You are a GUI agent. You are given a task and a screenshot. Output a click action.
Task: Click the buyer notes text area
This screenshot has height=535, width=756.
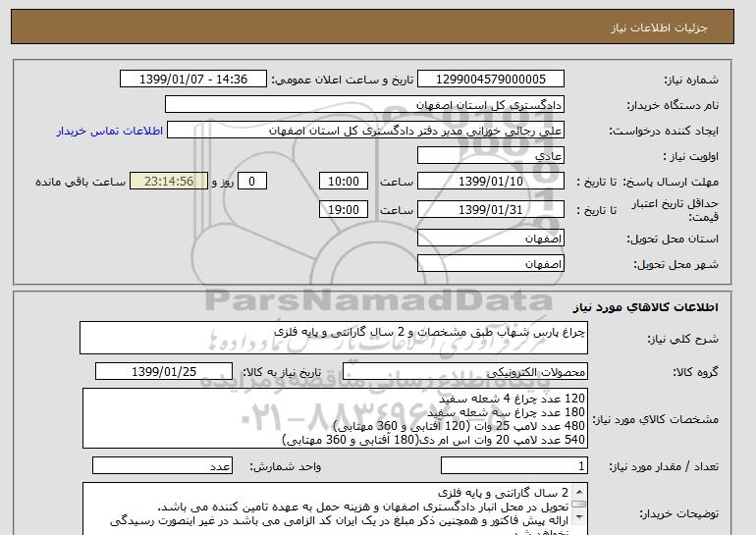pyautogui.click(x=335, y=508)
